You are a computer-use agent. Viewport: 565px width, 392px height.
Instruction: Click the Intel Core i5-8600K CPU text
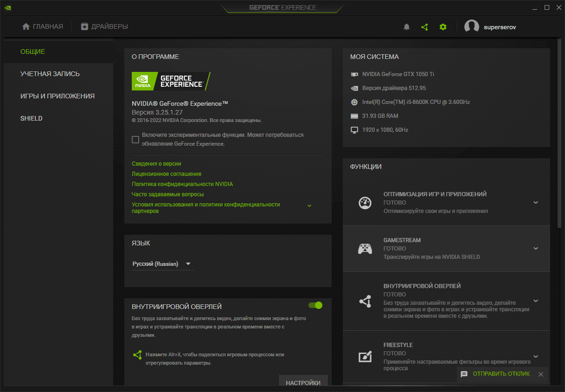[416, 102]
